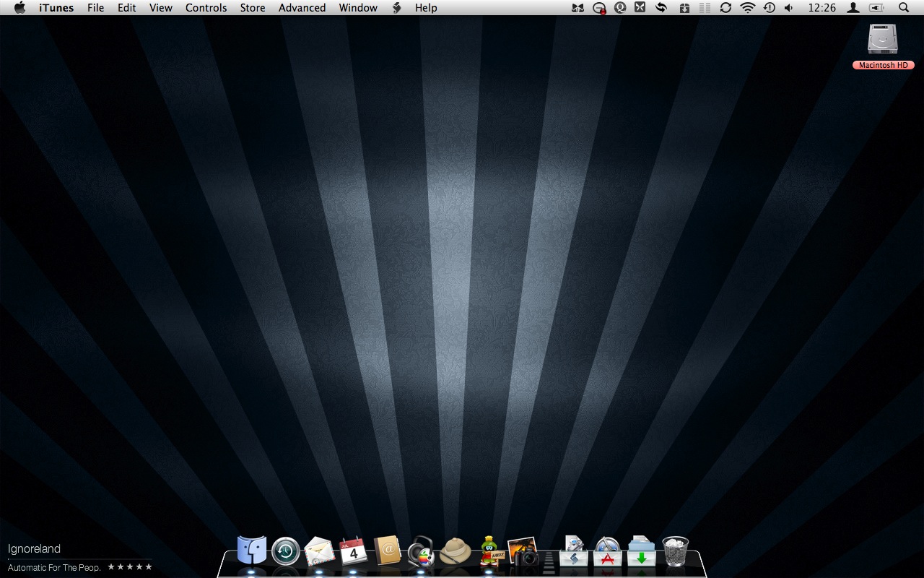This screenshot has height=578, width=924.
Task: Open the Dock stack with tools icon
Action: click(574, 551)
